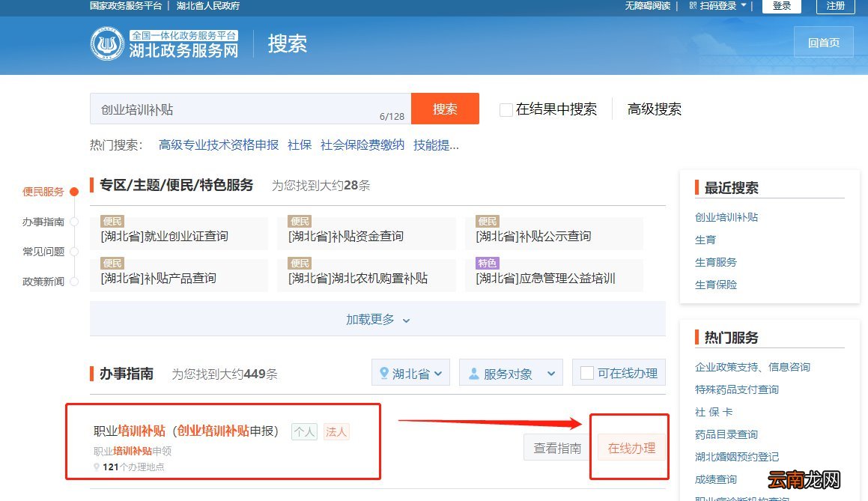
Task: Open hot service 药品目录查询
Action: coord(726,434)
